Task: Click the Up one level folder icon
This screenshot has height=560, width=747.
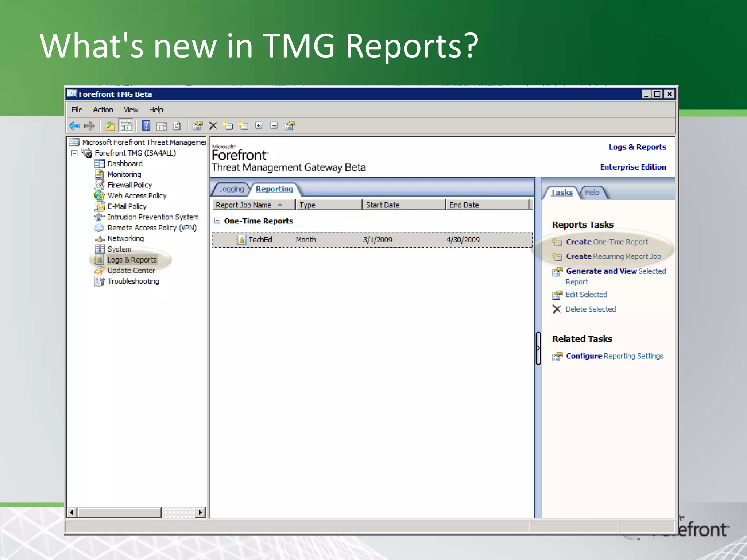Action: [x=110, y=126]
